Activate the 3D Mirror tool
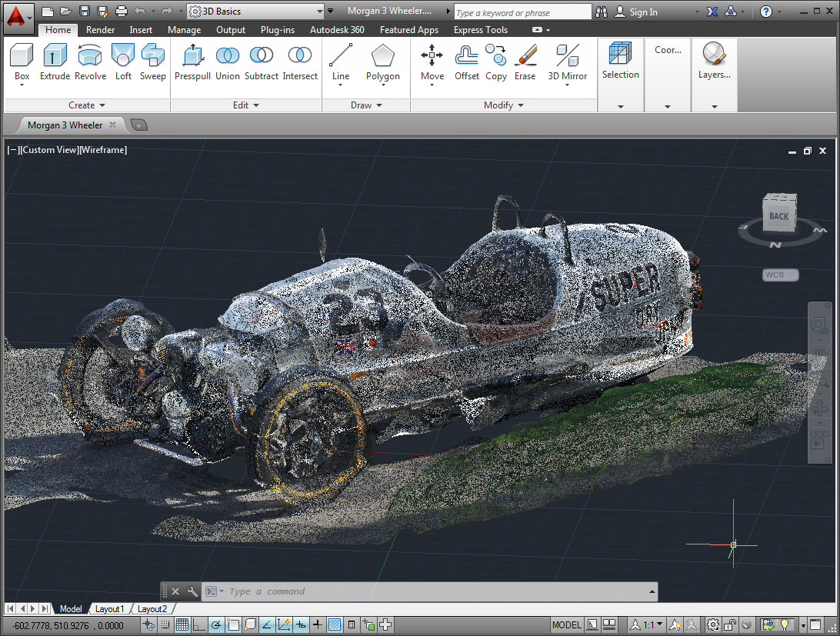 click(567, 62)
